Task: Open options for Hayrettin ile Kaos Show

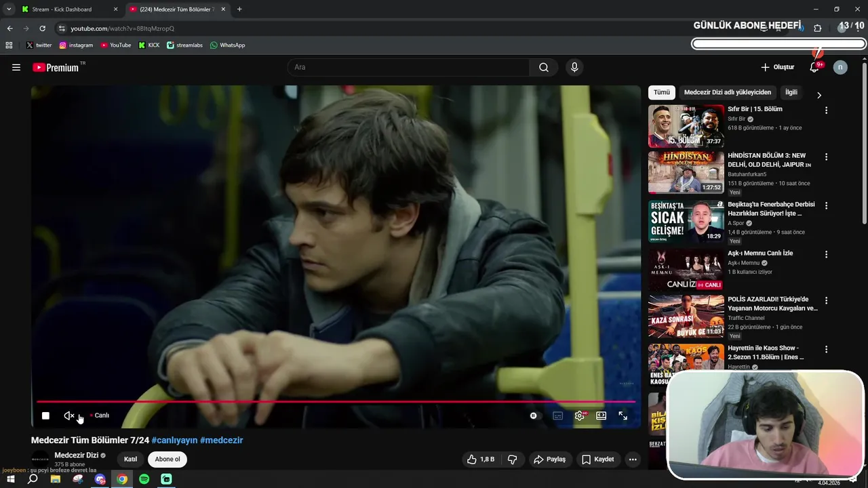Action: click(x=826, y=349)
